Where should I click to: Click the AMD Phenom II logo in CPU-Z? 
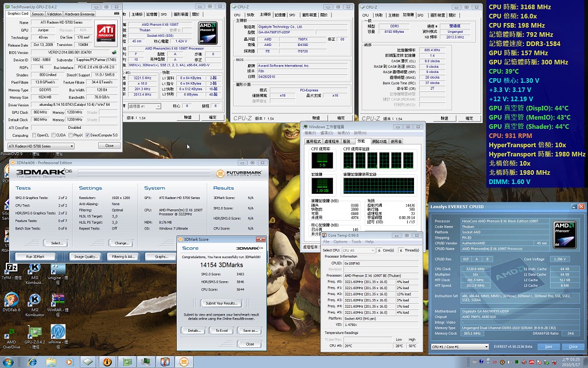click(208, 33)
